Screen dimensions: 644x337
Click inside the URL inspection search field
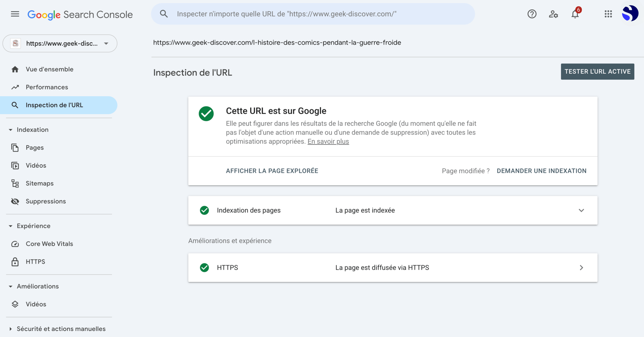(312, 14)
